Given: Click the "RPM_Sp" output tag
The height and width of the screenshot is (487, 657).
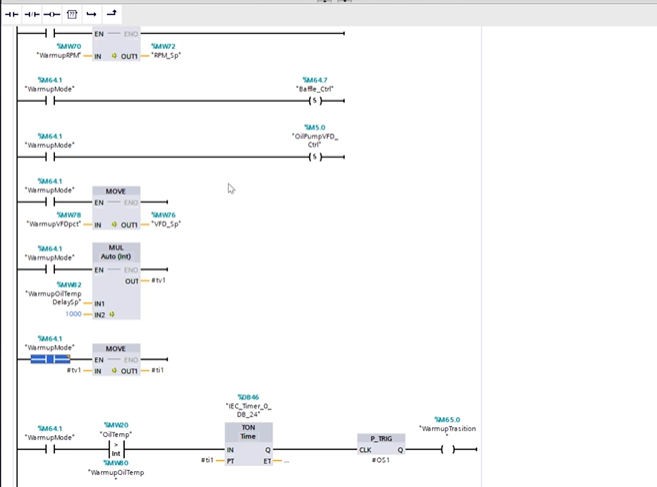Looking at the screenshot, I should point(166,55).
